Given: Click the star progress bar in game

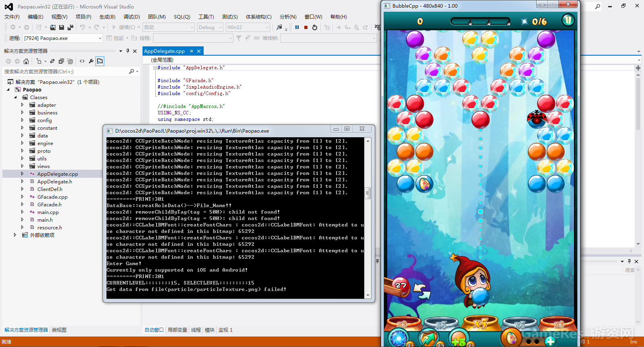Looking at the screenshot, I should tap(480, 21).
